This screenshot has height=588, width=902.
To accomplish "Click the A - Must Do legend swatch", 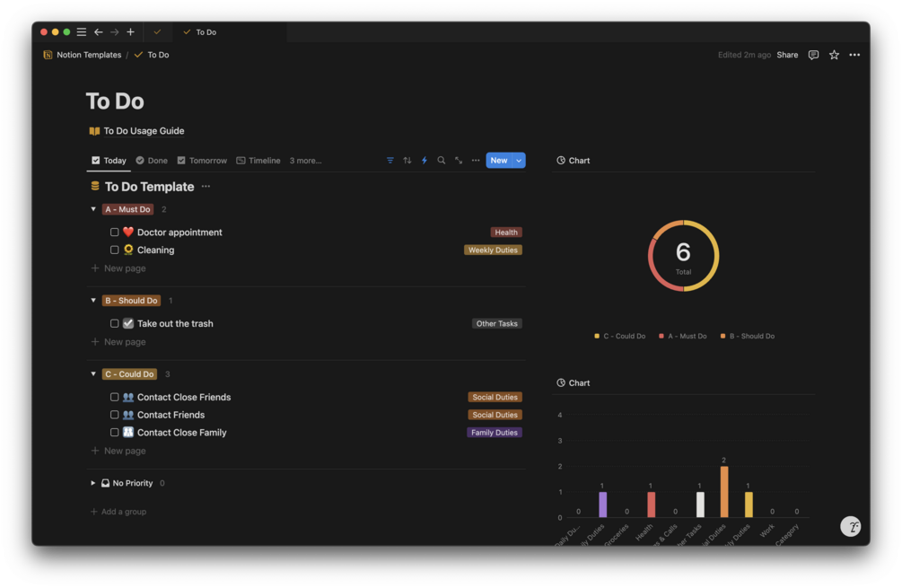I will point(661,336).
